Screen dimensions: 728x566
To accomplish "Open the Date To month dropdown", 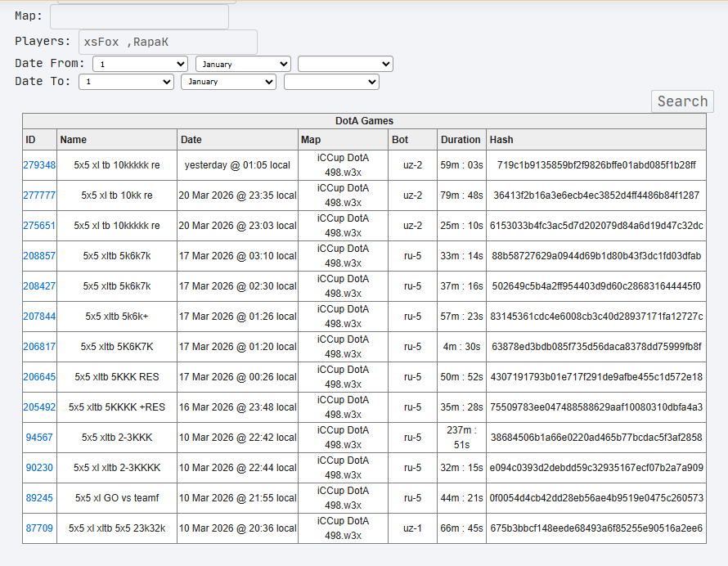I will tap(228, 82).
